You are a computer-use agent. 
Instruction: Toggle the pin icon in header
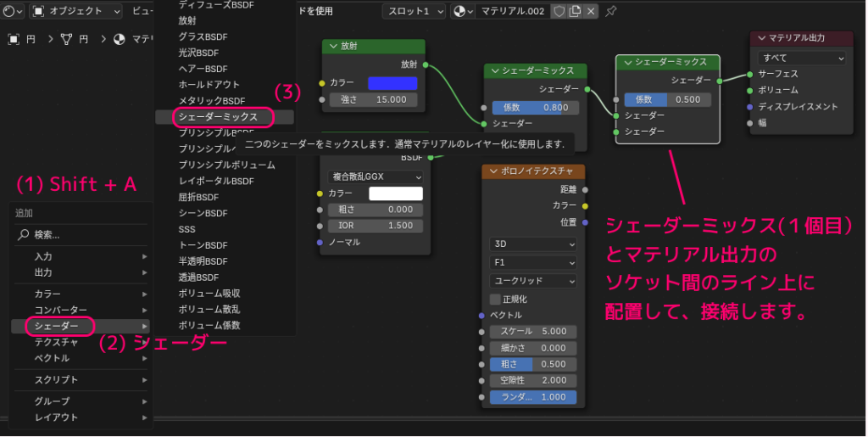610,11
